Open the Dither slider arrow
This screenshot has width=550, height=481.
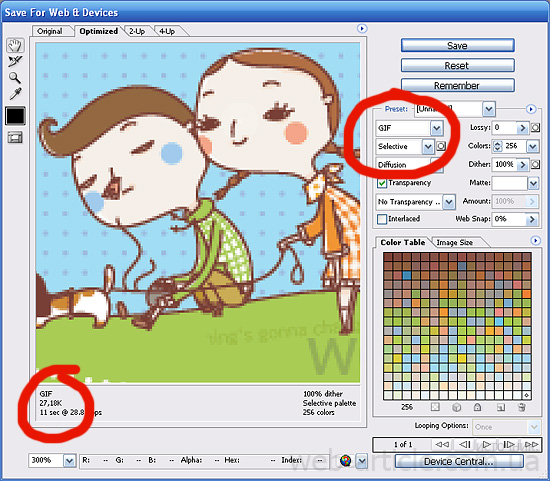pos(522,164)
